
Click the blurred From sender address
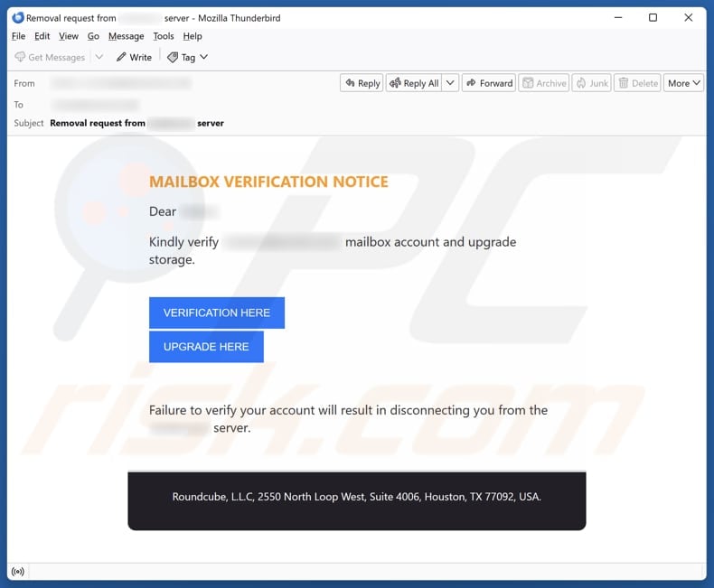[121, 83]
